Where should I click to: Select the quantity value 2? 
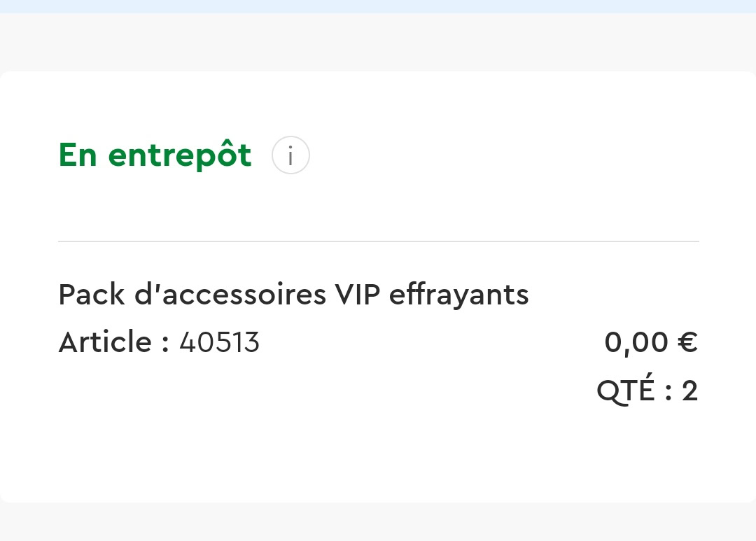tap(689, 391)
